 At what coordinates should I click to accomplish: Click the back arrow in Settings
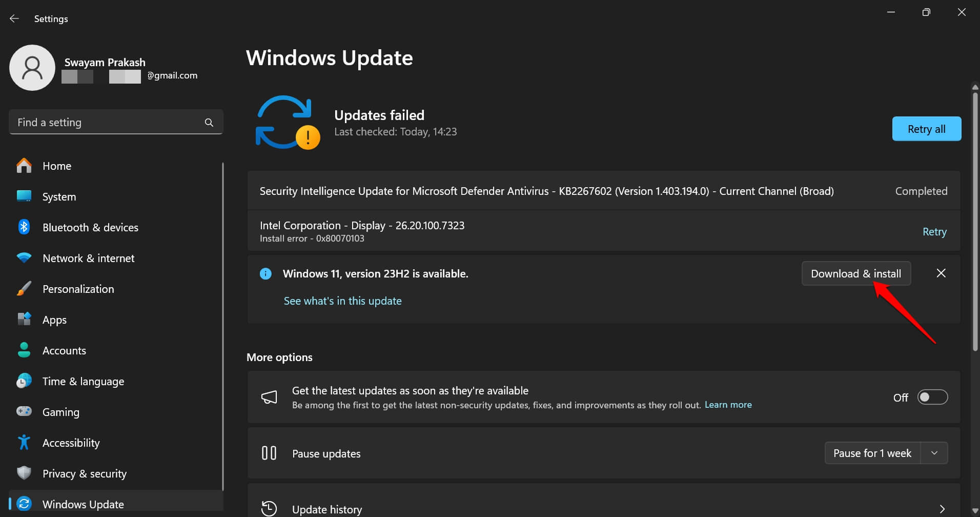point(14,18)
